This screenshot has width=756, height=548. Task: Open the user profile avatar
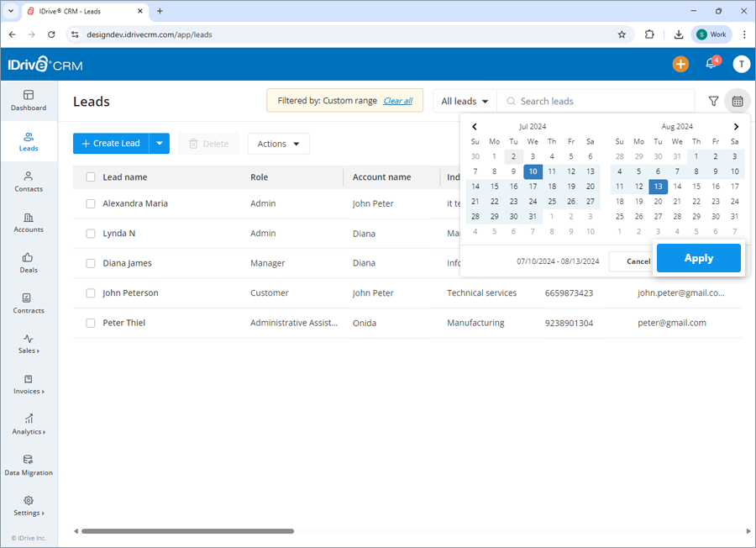(740, 64)
